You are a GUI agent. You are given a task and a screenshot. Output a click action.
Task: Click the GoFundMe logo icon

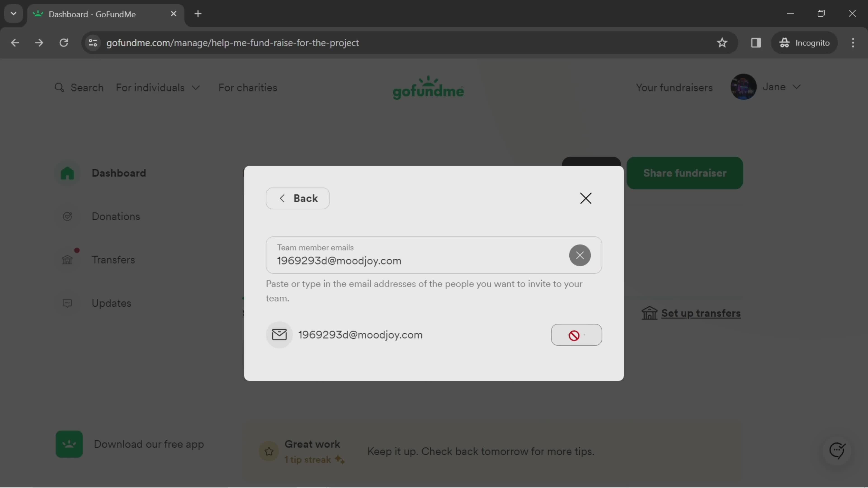pos(428,88)
